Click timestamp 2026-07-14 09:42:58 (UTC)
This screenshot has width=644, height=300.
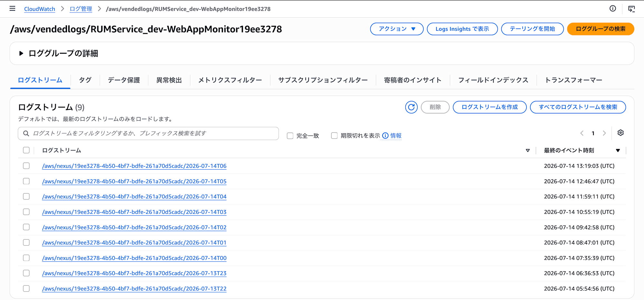point(579,228)
